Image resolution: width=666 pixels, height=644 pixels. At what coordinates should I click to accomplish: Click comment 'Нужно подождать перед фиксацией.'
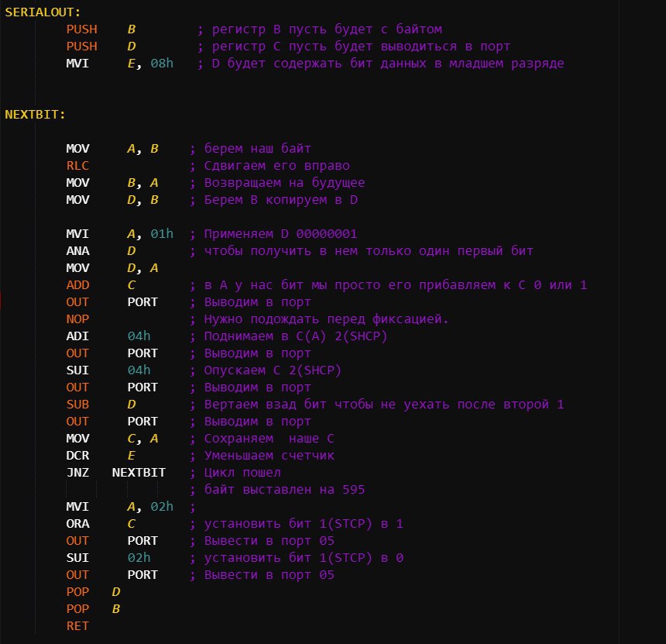327,319
